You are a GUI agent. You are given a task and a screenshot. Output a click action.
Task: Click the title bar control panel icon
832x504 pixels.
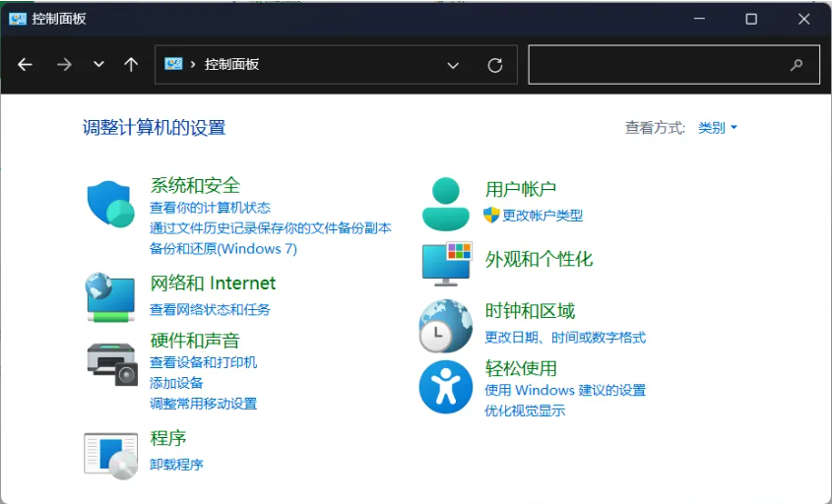pyautogui.click(x=18, y=19)
